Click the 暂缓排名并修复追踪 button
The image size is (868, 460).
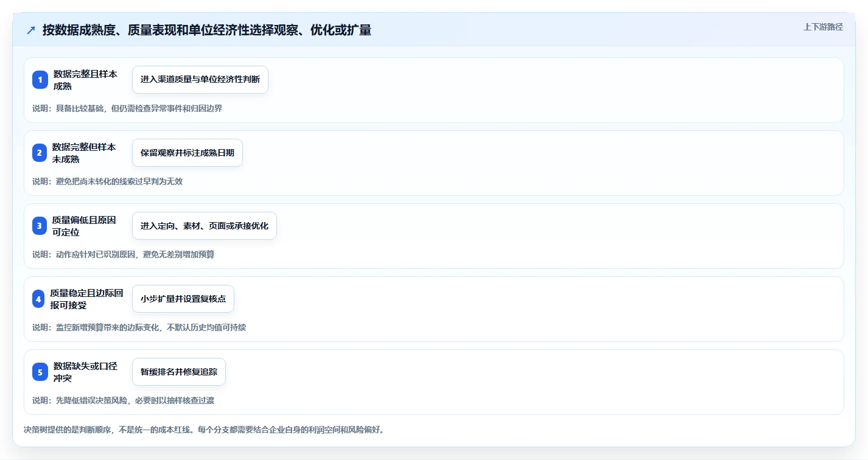click(x=179, y=372)
